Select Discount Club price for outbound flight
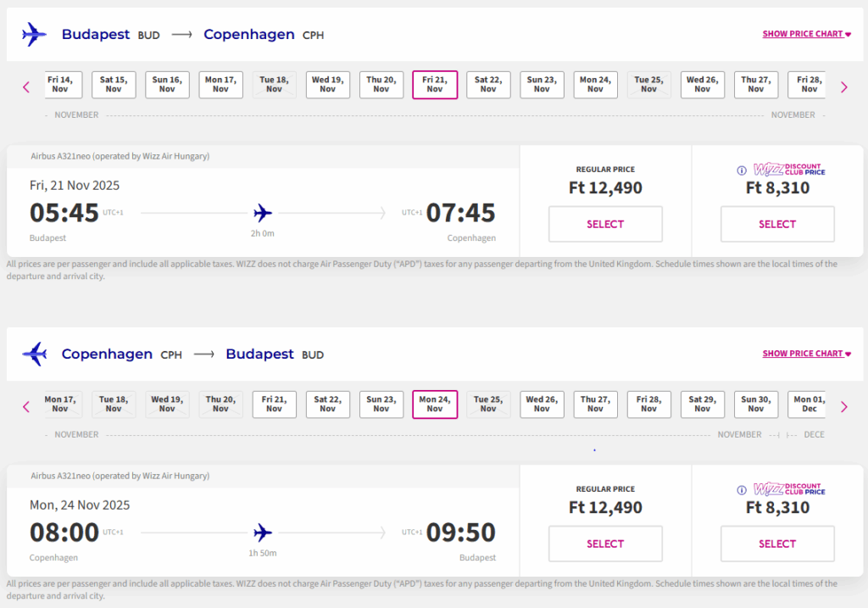 [x=777, y=224]
